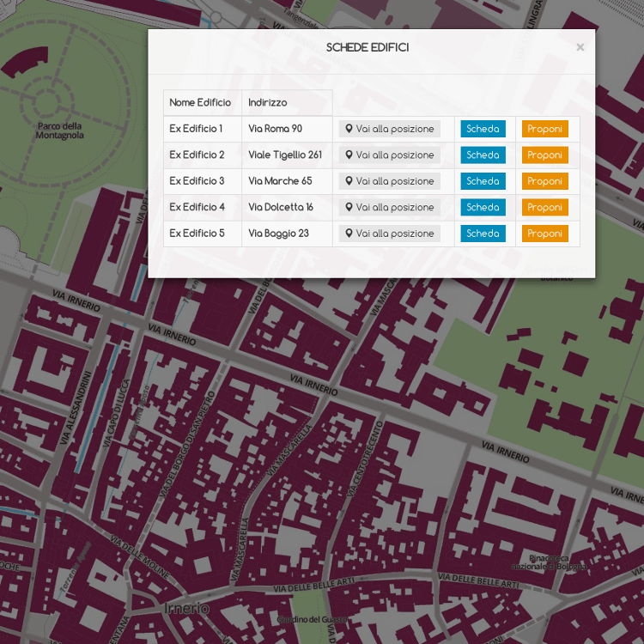This screenshot has width=644, height=644.
Task: Open Scheda for Ex Edificio 1
Action: tap(483, 129)
